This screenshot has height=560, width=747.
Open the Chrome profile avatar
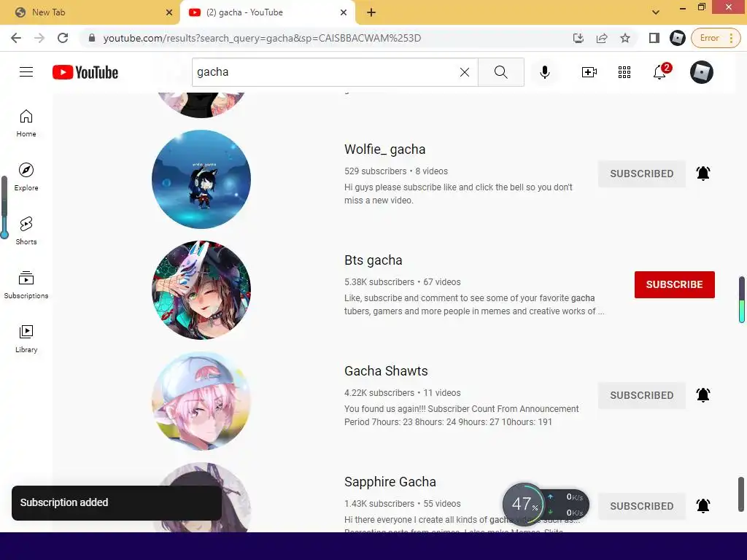(x=678, y=38)
